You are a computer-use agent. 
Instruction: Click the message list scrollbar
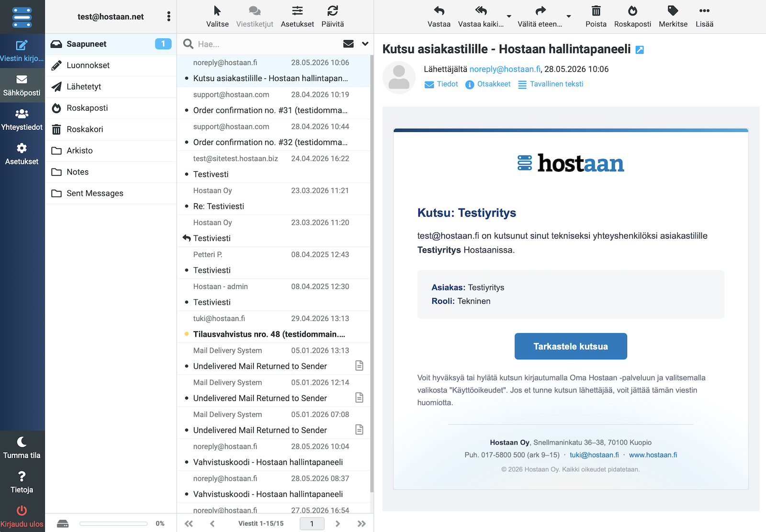[x=372, y=273]
